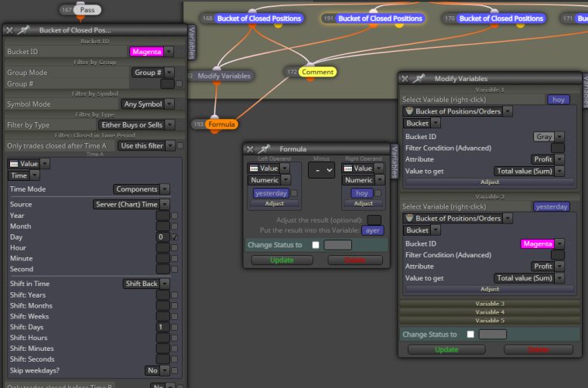588x388 pixels.
Task: Click the Gray Bucket ID color selector
Action: coord(544,137)
